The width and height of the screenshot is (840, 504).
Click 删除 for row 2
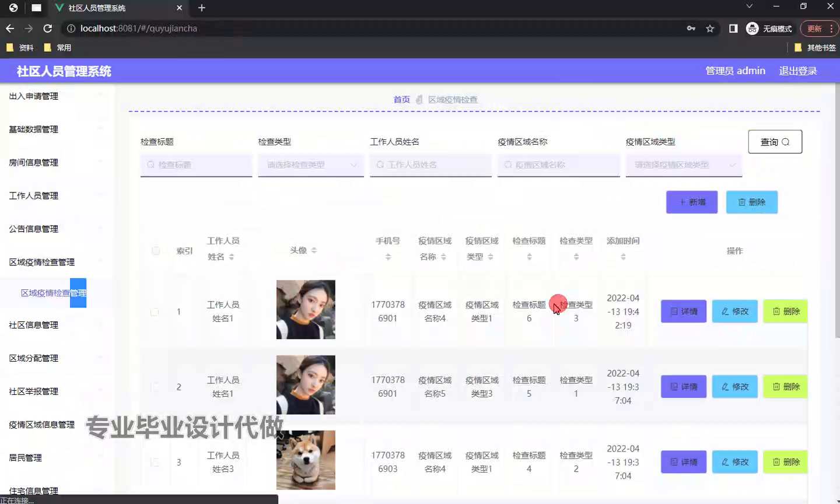click(x=786, y=387)
